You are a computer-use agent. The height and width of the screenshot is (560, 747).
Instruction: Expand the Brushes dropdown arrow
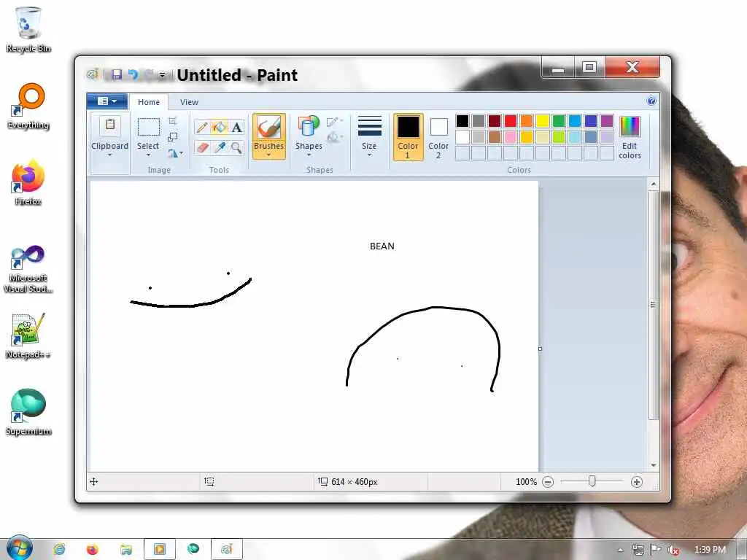click(x=268, y=155)
